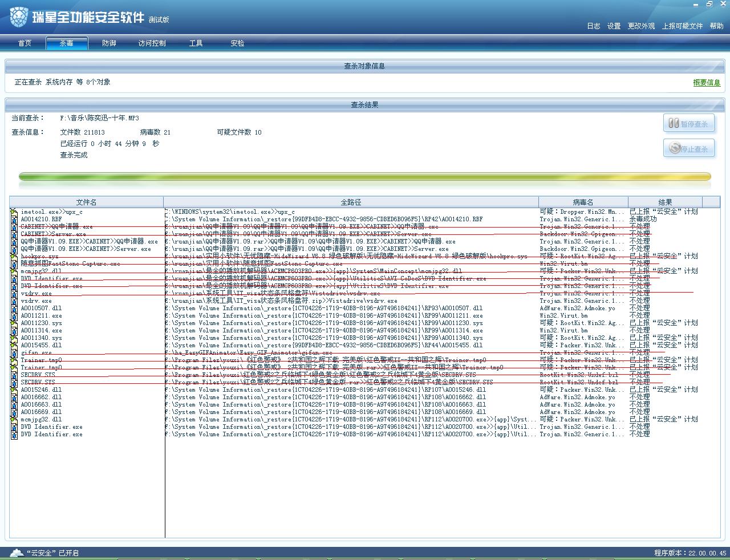
Task: Click the file icon beside imetool.exe>>upx_c
Action: (14, 212)
